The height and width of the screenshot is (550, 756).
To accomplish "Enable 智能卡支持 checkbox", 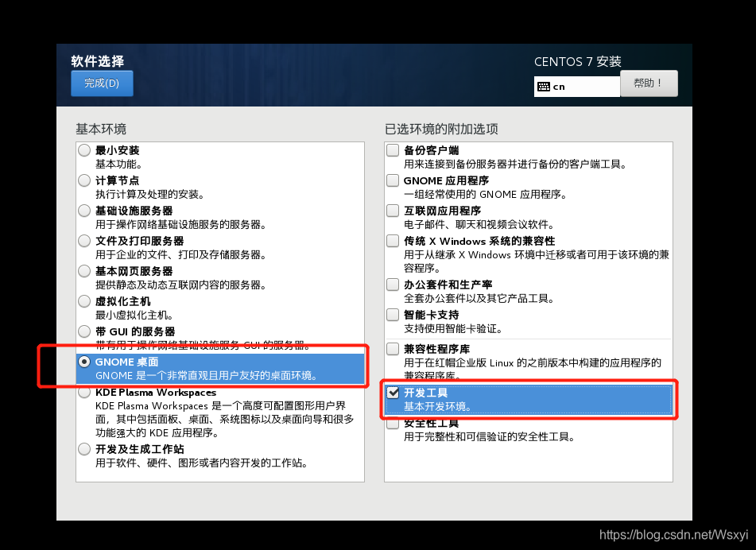I will point(393,315).
